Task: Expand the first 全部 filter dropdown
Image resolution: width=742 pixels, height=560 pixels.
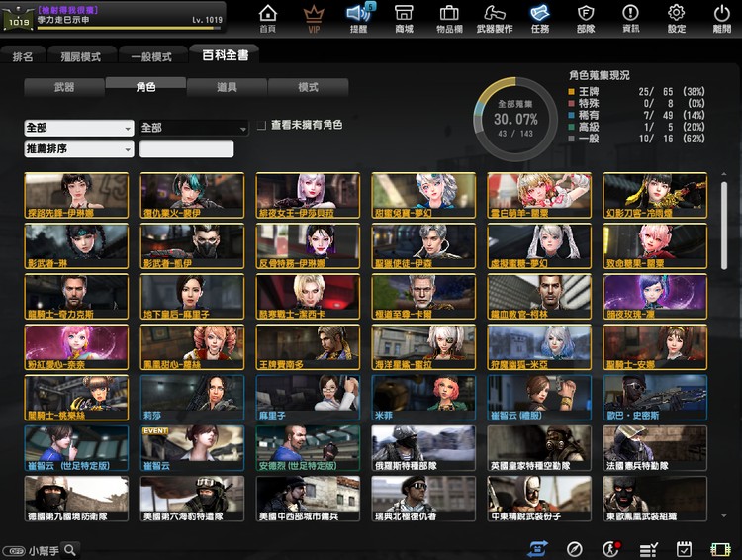Action: 79,128
